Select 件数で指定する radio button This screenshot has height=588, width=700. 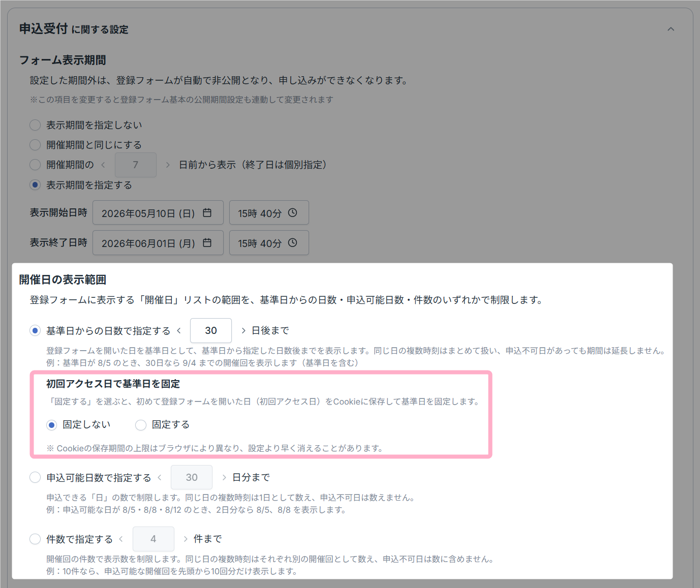(x=35, y=539)
